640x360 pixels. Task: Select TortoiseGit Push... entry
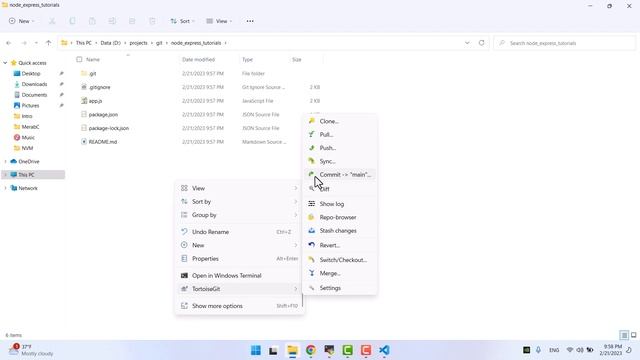coord(340,148)
